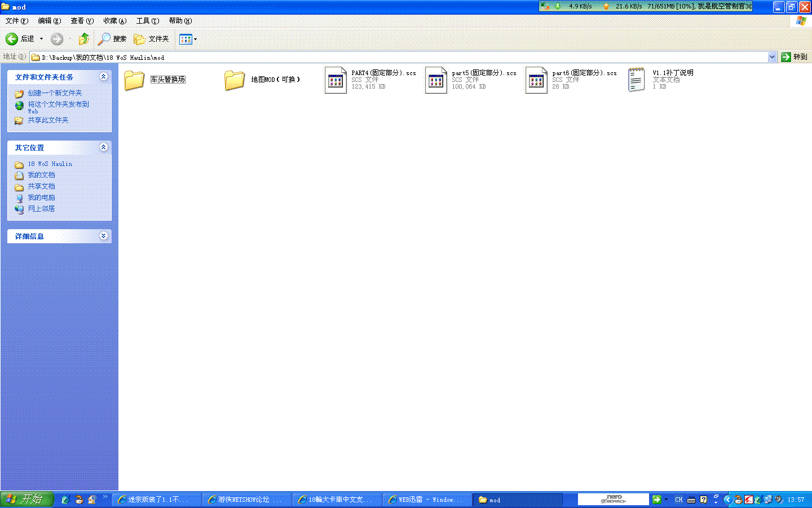
Task: Click 将这个文件夹发布到 Web link
Action: [x=58, y=107]
